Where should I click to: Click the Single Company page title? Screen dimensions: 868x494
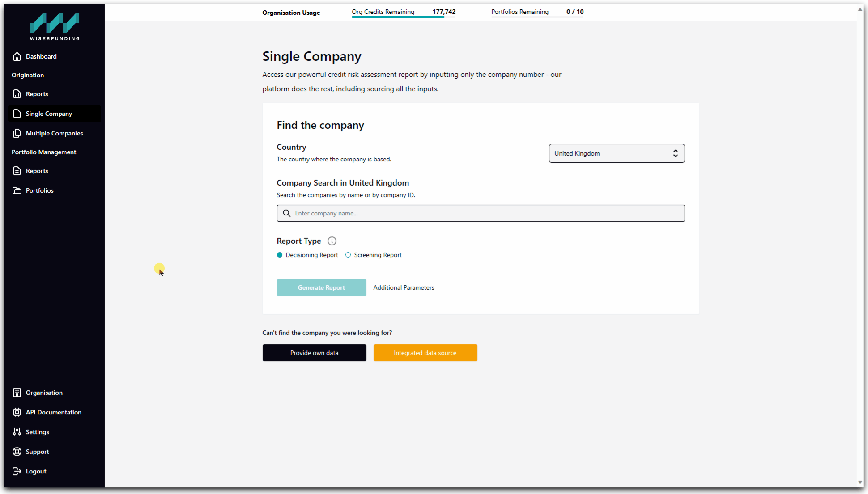[x=312, y=56]
